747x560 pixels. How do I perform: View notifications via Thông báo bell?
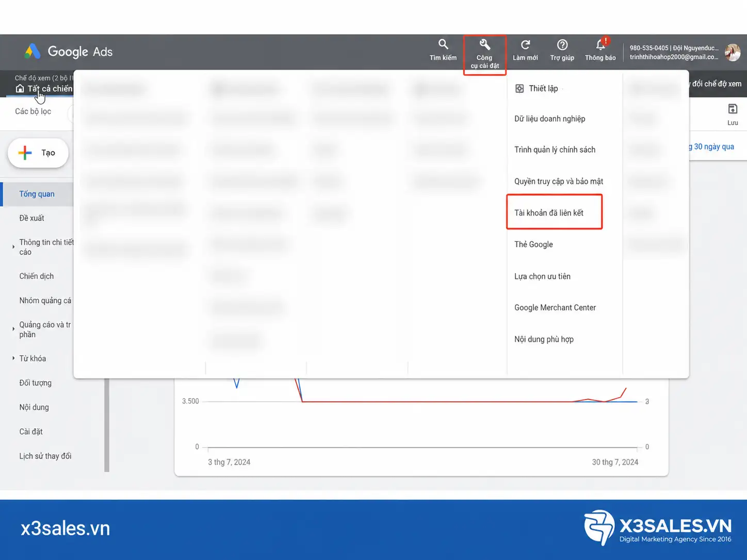point(600,50)
